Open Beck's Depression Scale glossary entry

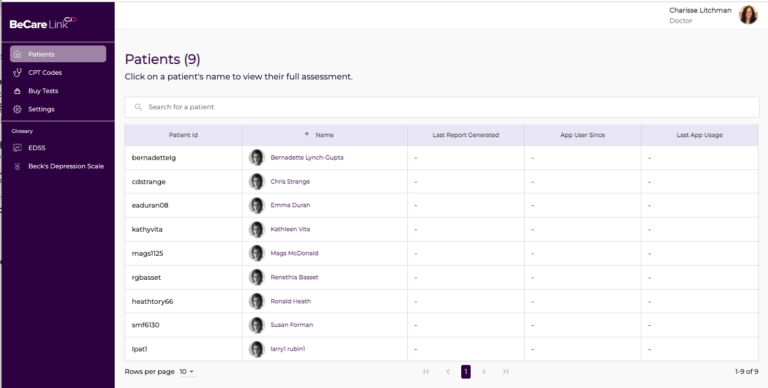(x=66, y=166)
